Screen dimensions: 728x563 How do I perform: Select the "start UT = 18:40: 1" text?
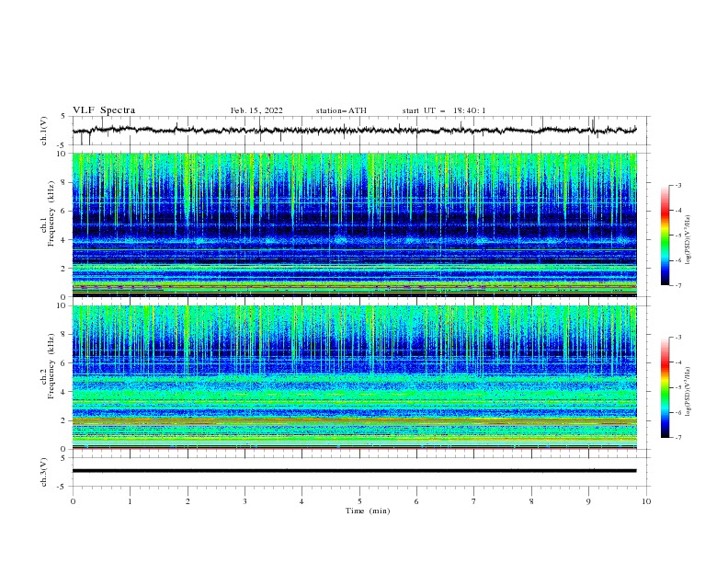(444, 110)
